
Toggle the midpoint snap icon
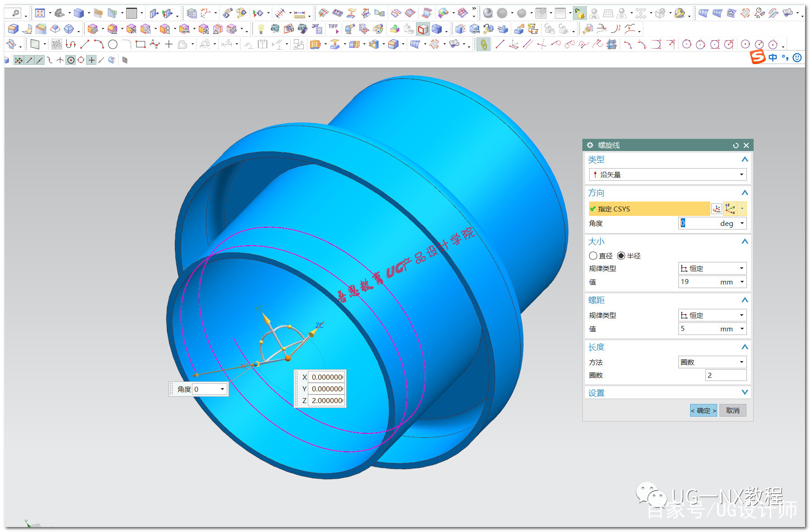(40, 60)
